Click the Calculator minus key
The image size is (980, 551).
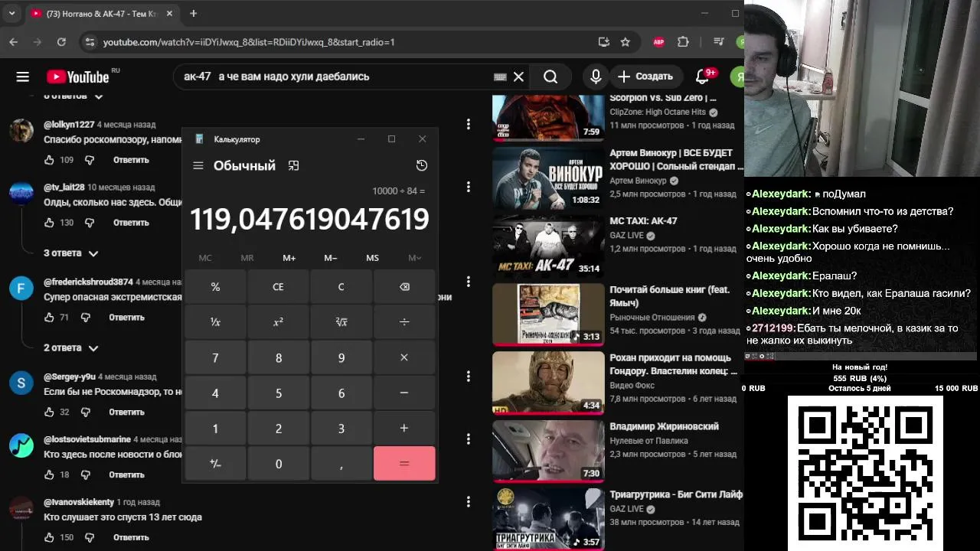click(404, 393)
